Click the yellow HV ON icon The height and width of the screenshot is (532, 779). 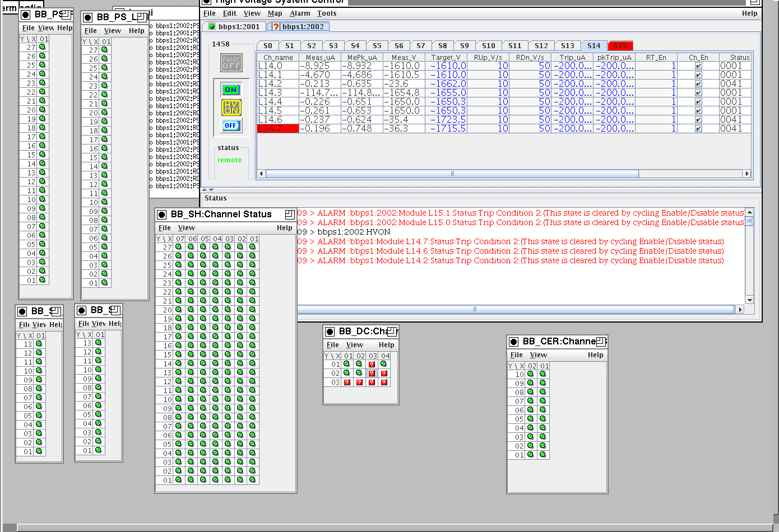(231, 108)
